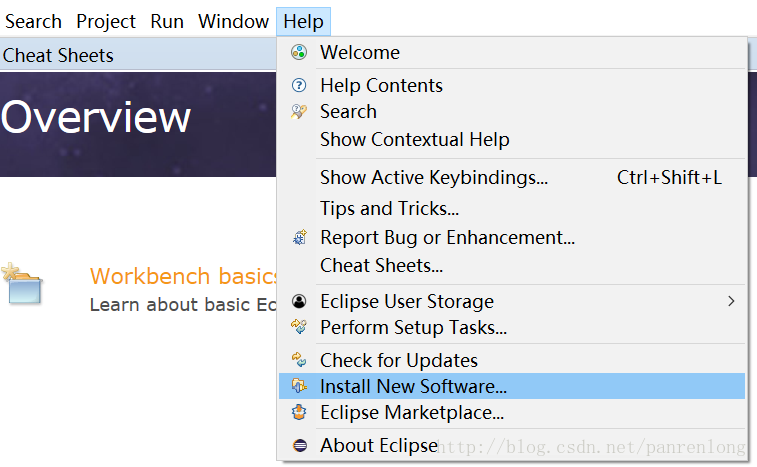Click the Welcome menu icon
This screenshot has width=757, height=467.
pyautogui.click(x=299, y=52)
